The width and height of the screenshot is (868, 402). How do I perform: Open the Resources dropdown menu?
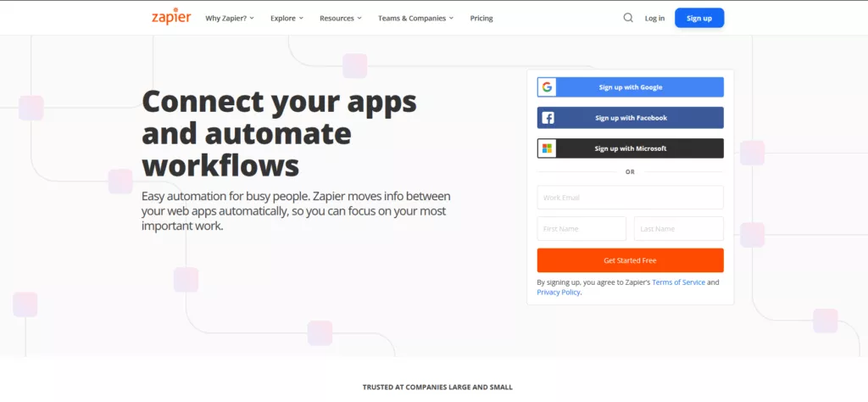[x=341, y=19]
